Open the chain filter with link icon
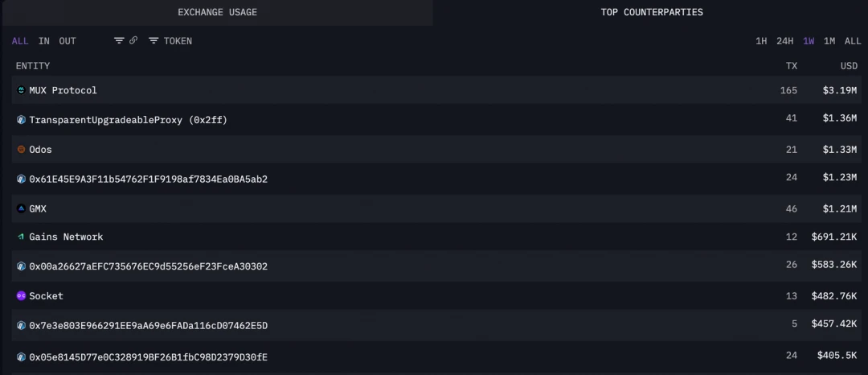Screen dimensions: 868x375 (x=125, y=40)
